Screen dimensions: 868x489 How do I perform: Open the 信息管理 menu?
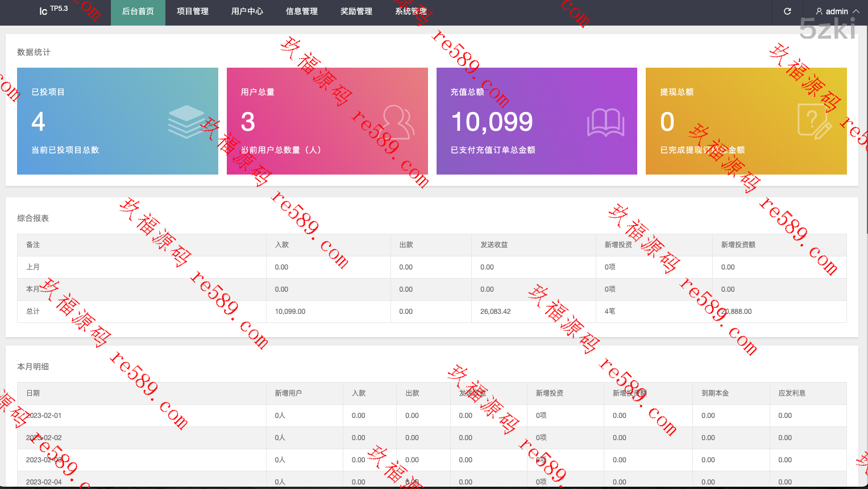pos(302,11)
